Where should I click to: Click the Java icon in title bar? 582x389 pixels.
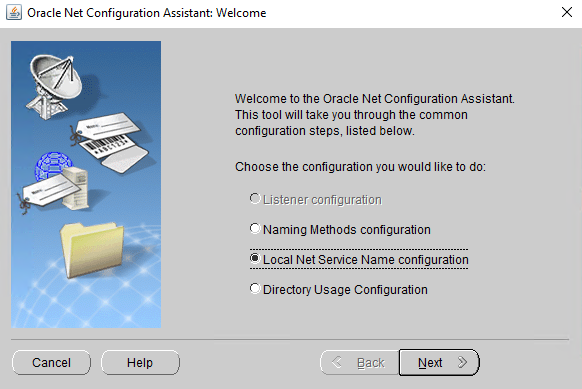coord(14,12)
